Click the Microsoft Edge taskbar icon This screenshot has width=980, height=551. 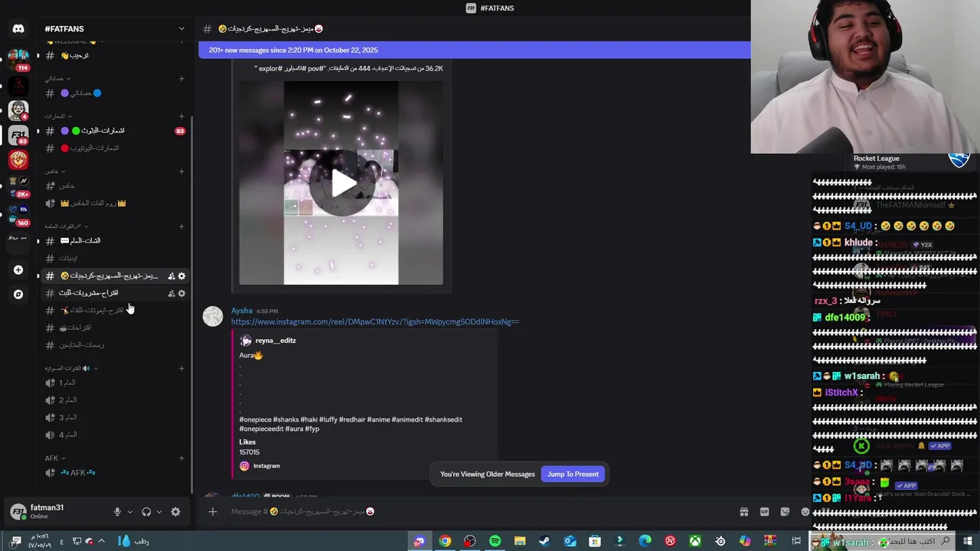(645, 541)
